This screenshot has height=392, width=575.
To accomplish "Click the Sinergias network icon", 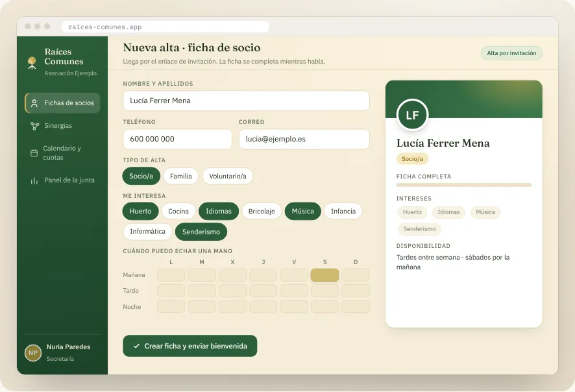I will [x=34, y=126].
